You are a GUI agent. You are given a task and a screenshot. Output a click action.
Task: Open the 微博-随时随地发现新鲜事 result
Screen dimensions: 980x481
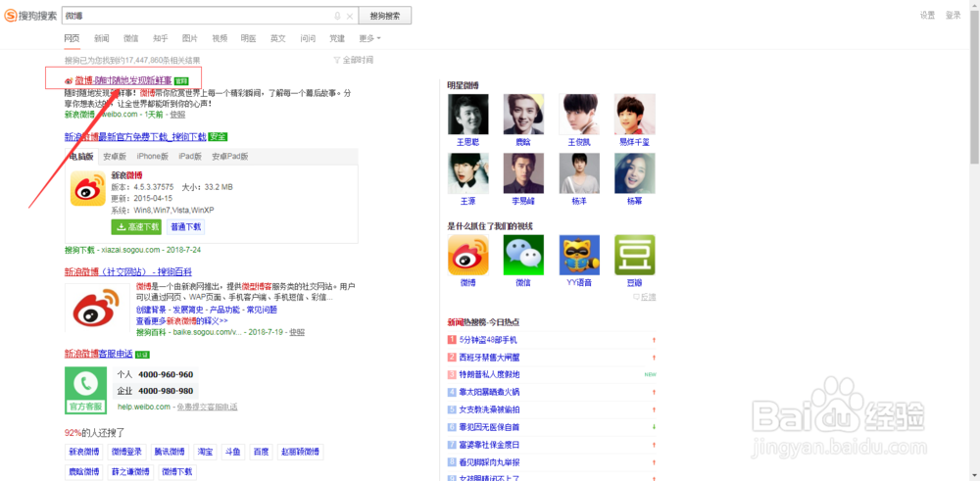point(123,80)
